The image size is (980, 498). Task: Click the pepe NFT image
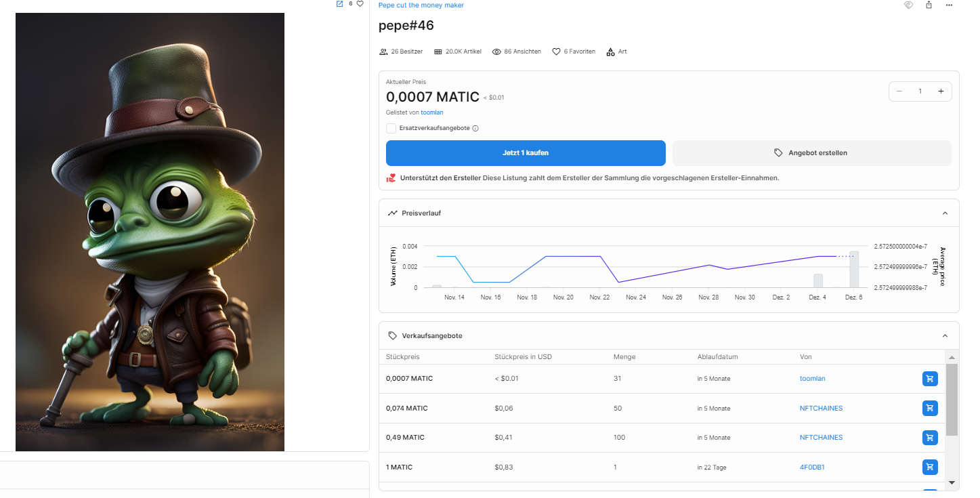150,232
